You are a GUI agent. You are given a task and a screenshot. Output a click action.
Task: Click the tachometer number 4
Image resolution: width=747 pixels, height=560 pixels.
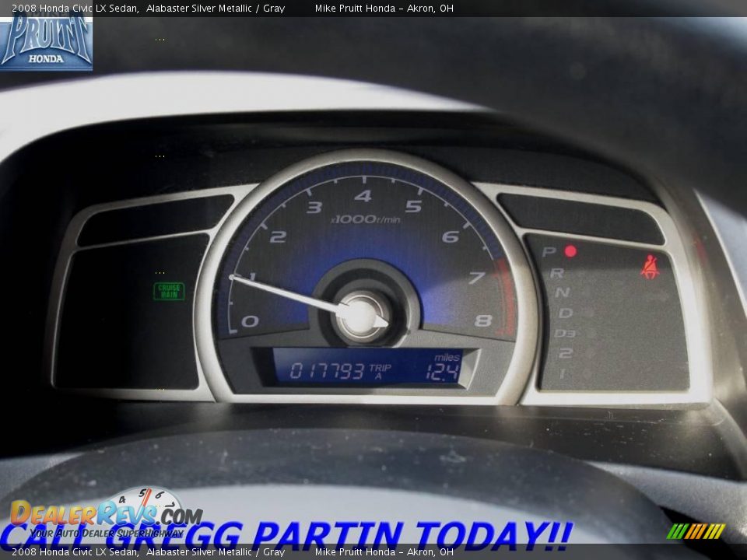point(363,196)
